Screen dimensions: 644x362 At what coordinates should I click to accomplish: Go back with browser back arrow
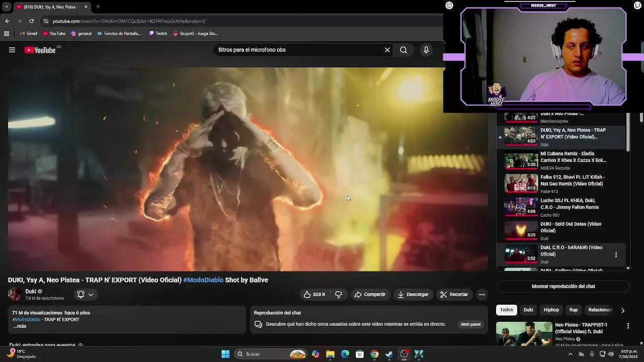pyautogui.click(x=7, y=21)
